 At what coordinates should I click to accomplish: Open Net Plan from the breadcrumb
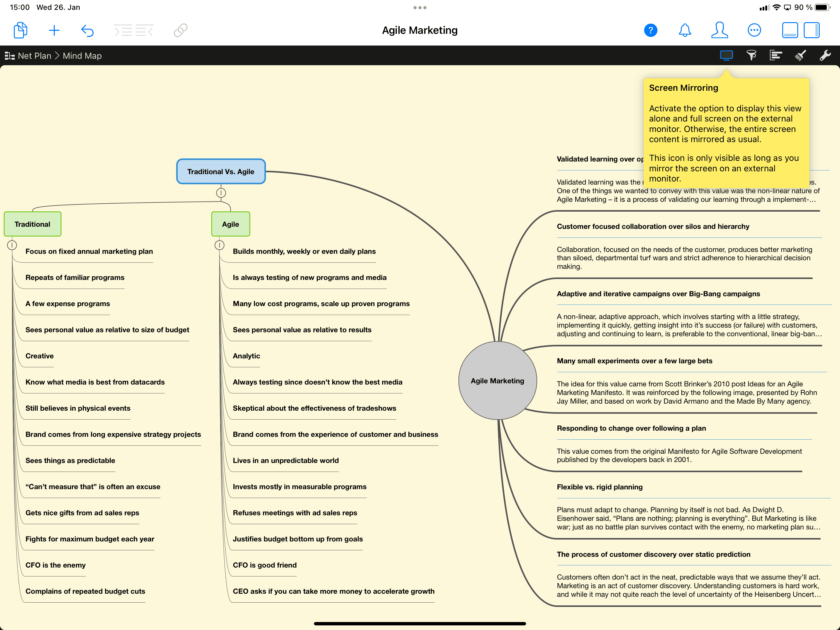tap(34, 55)
